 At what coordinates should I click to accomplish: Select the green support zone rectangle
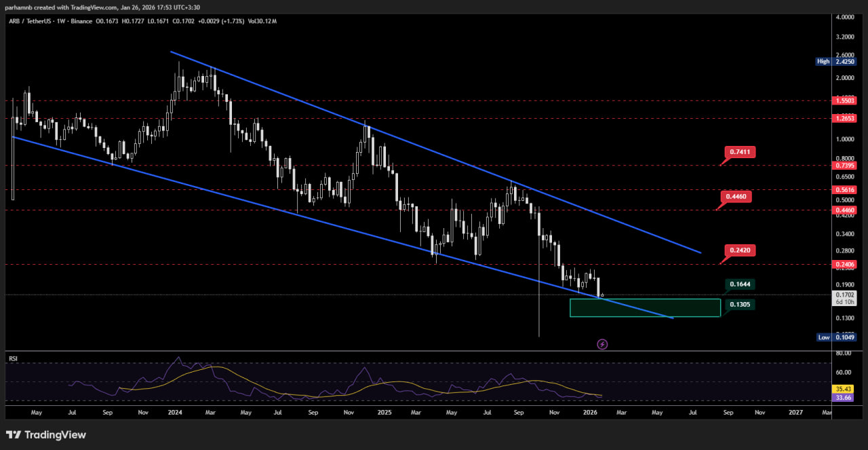(x=644, y=307)
